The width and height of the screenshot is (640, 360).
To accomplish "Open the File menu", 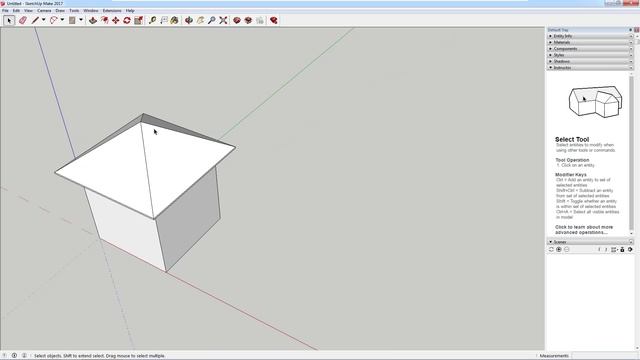I will [x=5, y=11].
